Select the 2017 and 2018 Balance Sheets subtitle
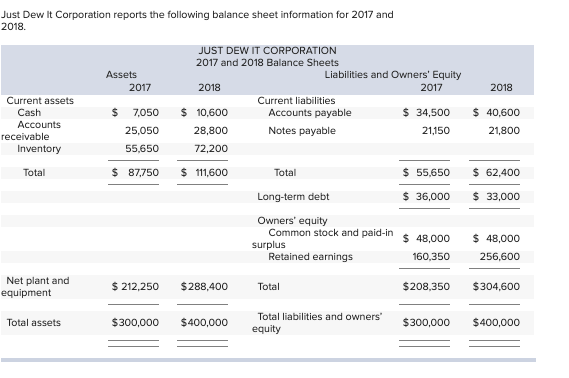Viewport: 569px width, 378px height. point(267,62)
